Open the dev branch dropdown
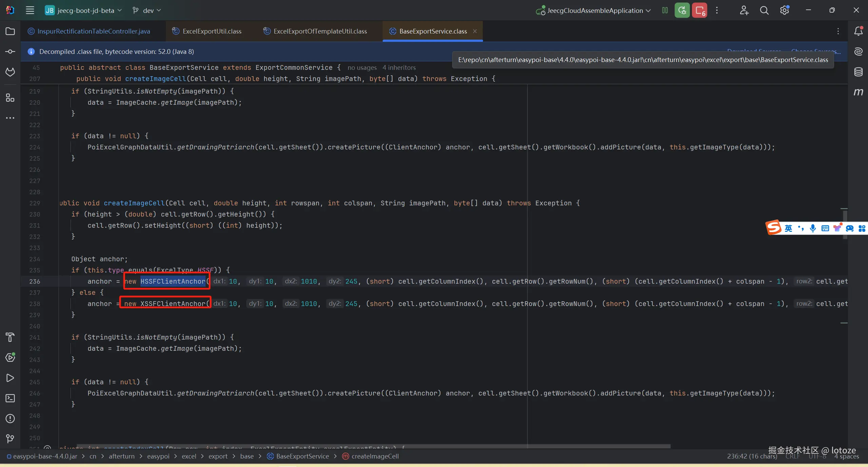The image size is (868, 467). 148,11
